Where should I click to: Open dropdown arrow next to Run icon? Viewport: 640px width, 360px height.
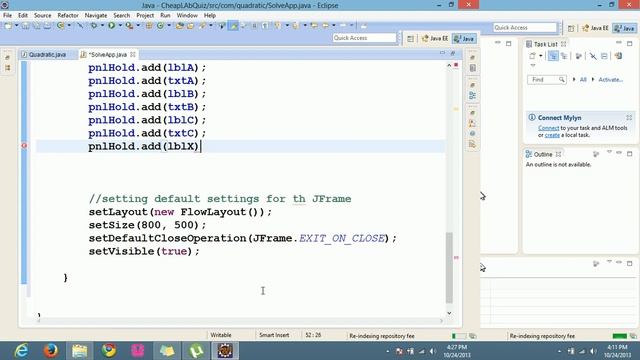(120, 26)
